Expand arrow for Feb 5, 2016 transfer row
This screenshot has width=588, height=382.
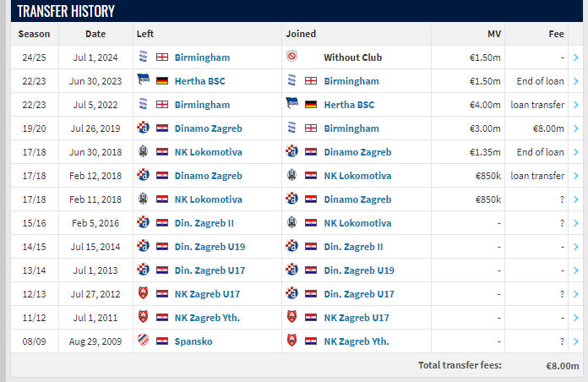pyautogui.click(x=576, y=223)
